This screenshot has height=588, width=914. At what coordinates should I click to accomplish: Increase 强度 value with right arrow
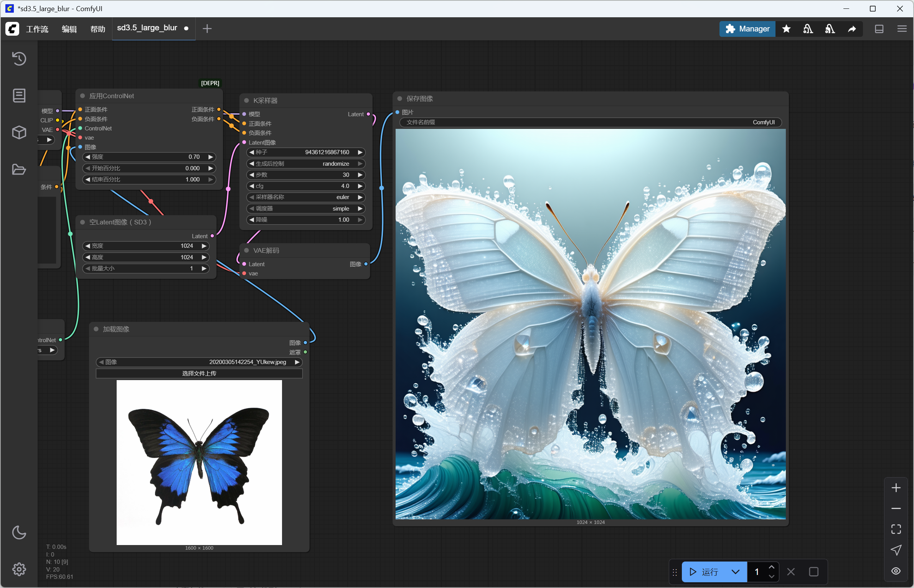pos(210,157)
